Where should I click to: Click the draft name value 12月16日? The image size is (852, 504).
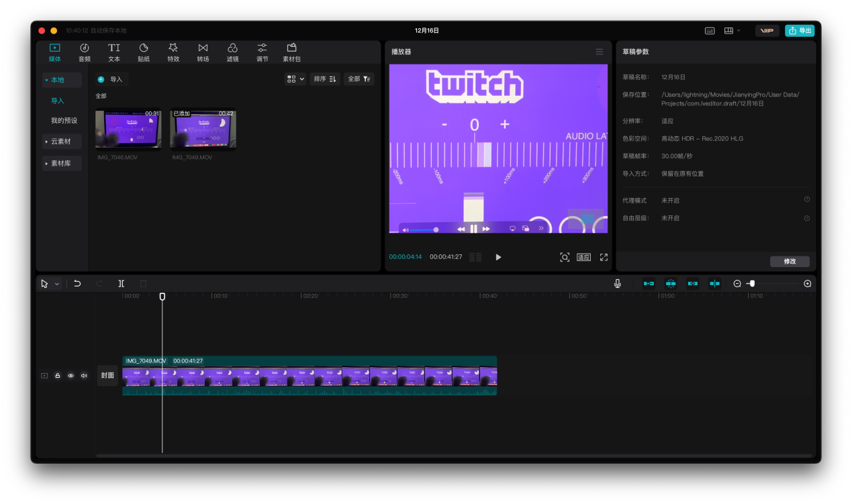(673, 77)
